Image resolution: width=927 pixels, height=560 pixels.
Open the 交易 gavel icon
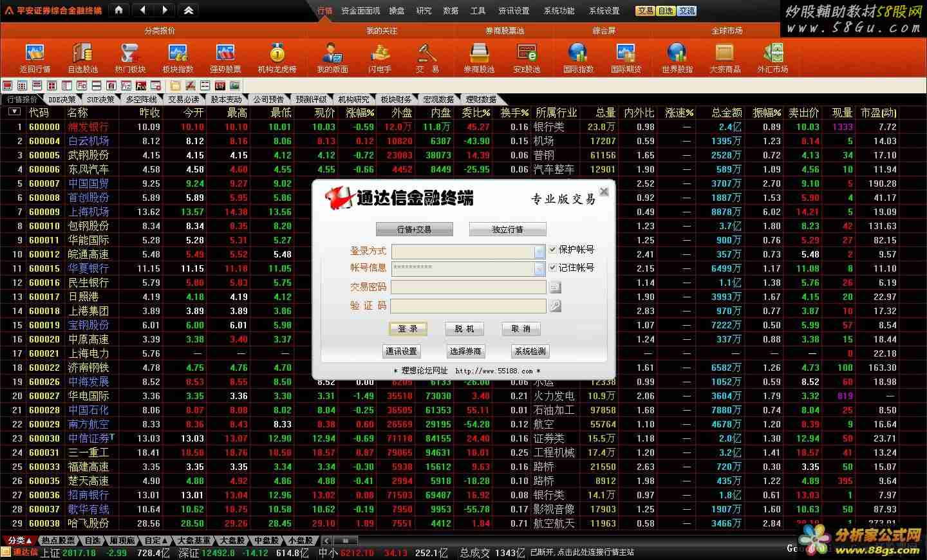coord(427,58)
